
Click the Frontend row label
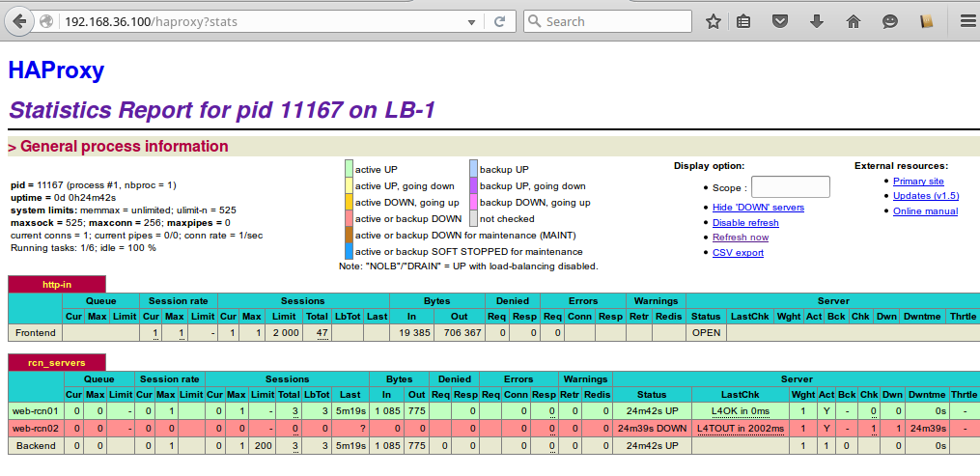tap(35, 333)
